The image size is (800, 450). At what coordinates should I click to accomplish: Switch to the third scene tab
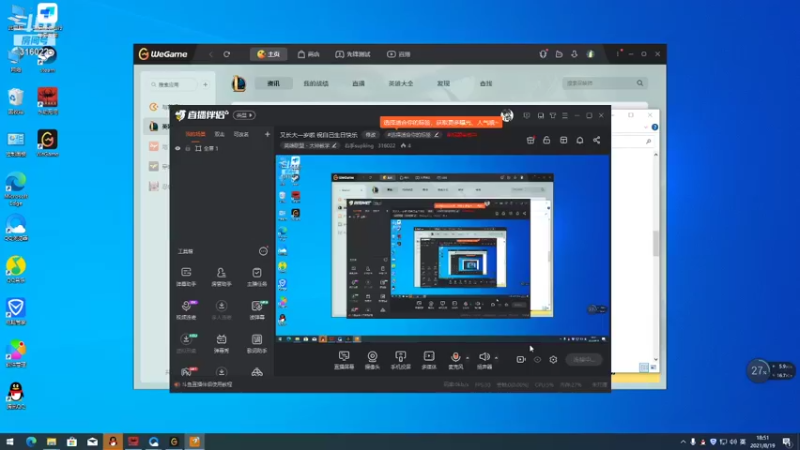pyautogui.click(x=241, y=134)
